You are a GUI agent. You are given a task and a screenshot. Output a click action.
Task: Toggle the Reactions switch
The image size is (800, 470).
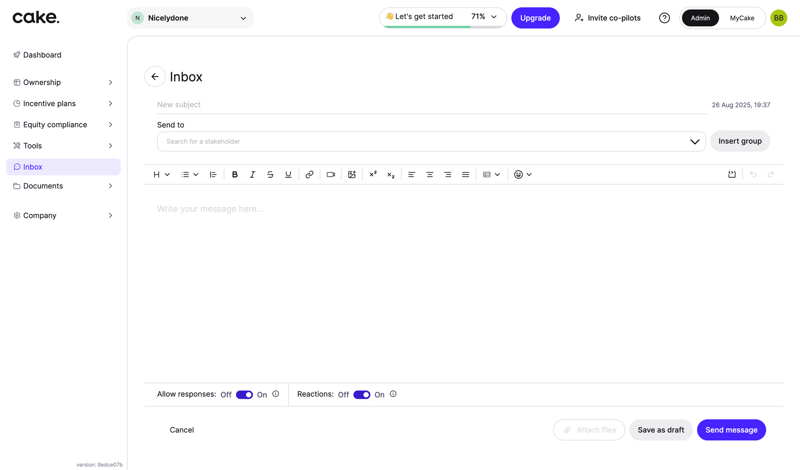click(361, 395)
